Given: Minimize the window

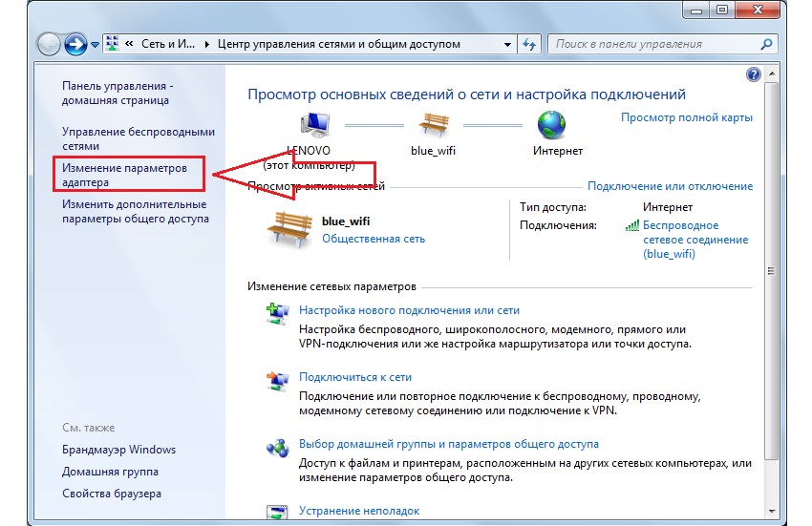Looking at the screenshot, I should pyautogui.click(x=696, y=10).
